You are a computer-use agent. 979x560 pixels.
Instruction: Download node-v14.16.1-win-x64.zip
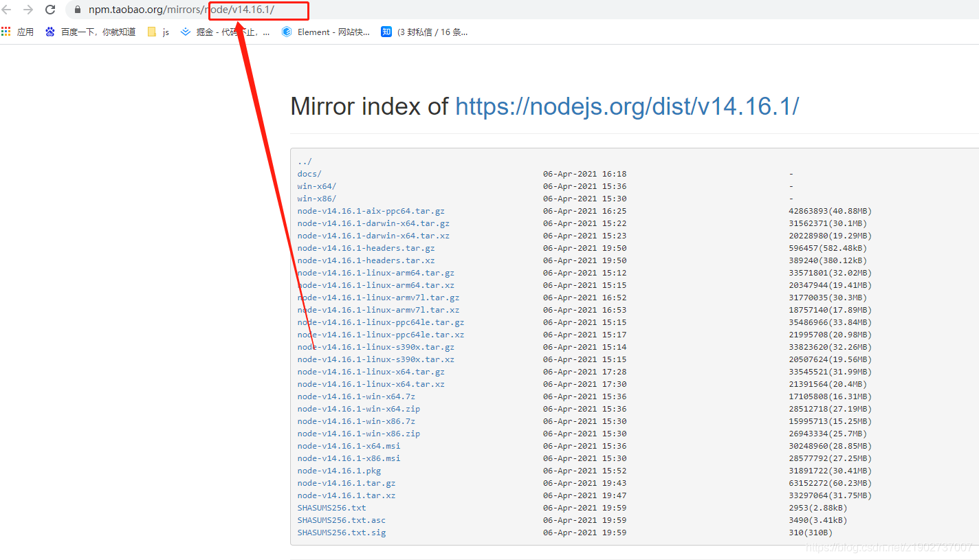pyautogui.click(x=359, y=409)
